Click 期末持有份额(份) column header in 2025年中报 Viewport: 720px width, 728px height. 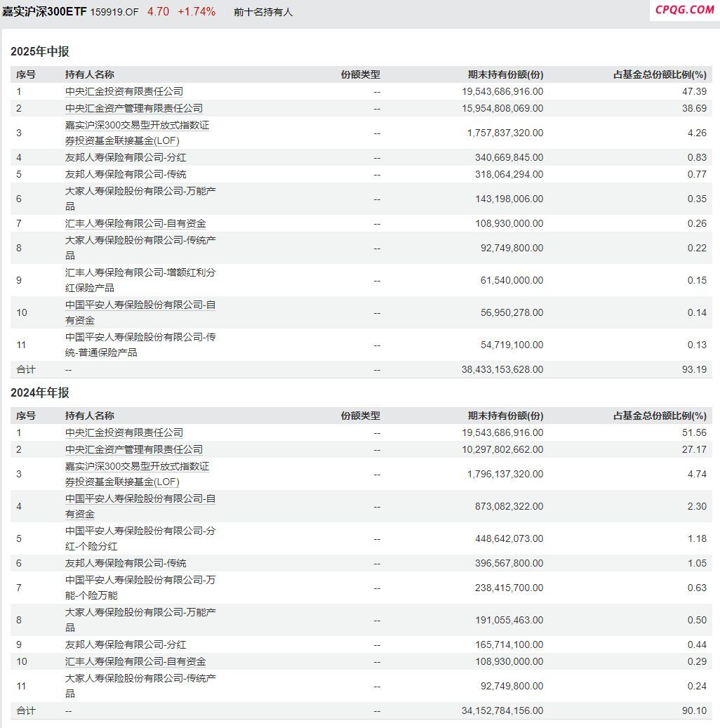(x=505, y=74)
